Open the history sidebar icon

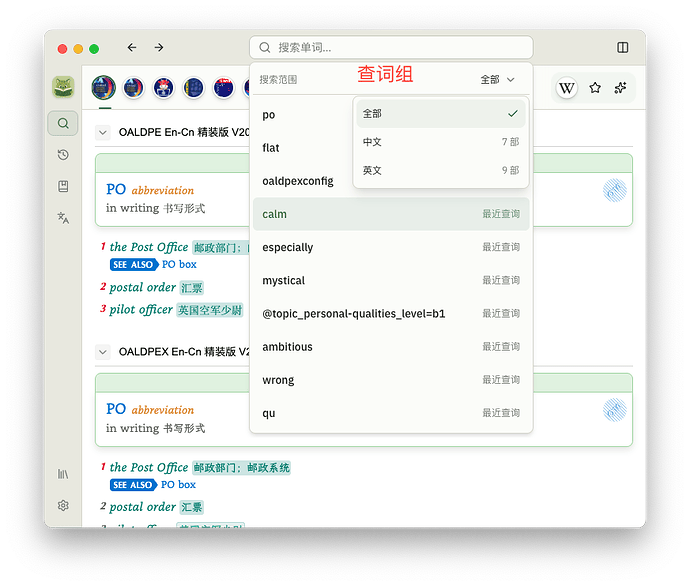pyautogui.click(x=63, y=155)
